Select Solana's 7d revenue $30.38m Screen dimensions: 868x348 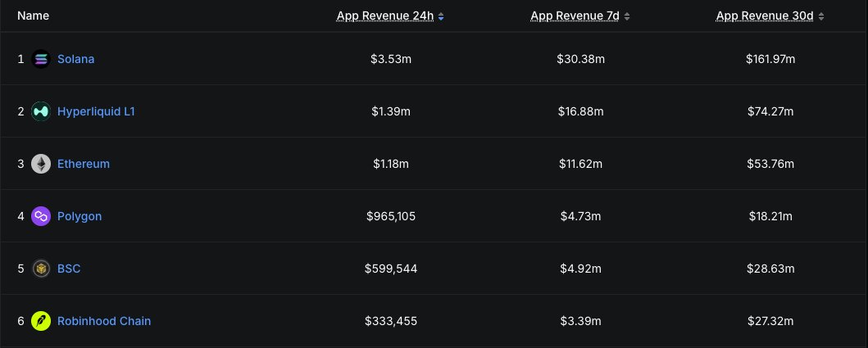point(580,59)
